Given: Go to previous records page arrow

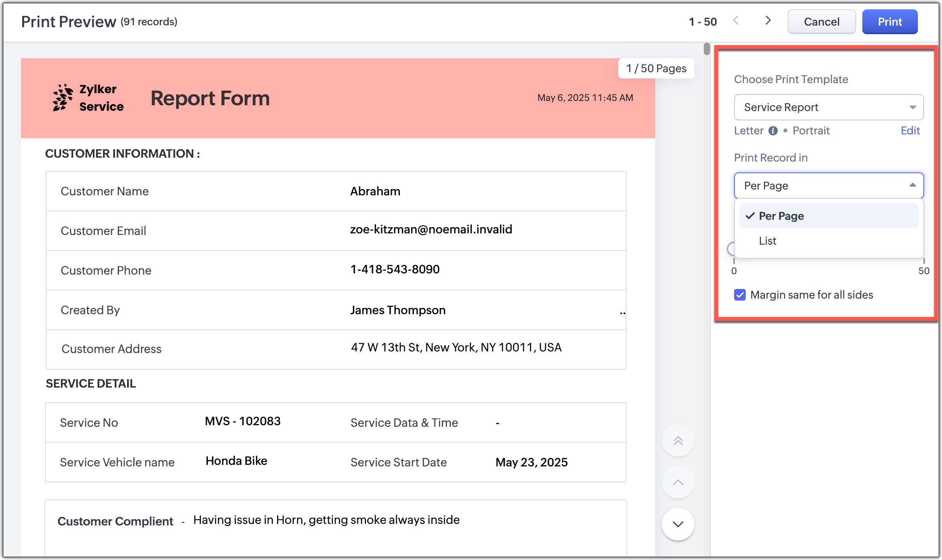Looking at the screenshot, I should (x=736, y=21).
